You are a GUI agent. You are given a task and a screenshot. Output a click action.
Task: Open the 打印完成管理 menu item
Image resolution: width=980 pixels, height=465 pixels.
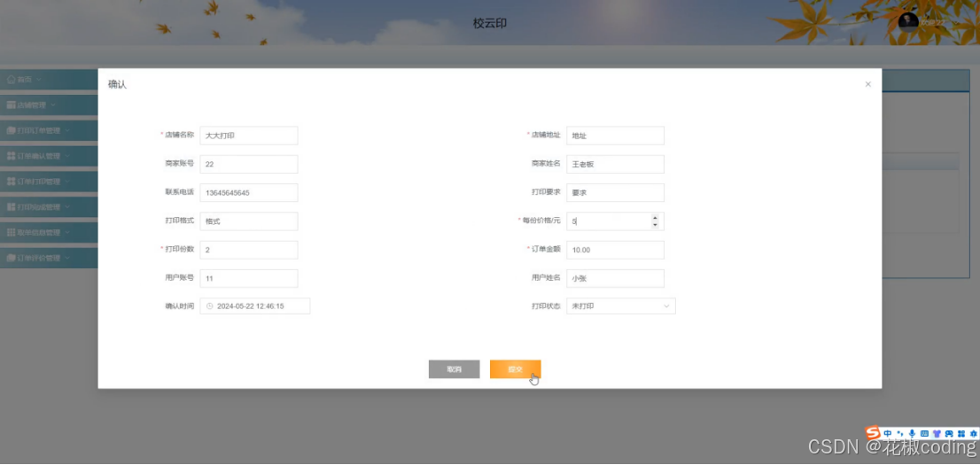click(x=49, y=207)
